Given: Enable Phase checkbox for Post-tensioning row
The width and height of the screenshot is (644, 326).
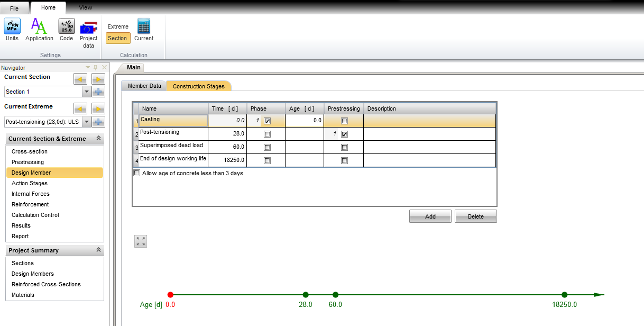Looking at the screenshot, I should point(267,134).
